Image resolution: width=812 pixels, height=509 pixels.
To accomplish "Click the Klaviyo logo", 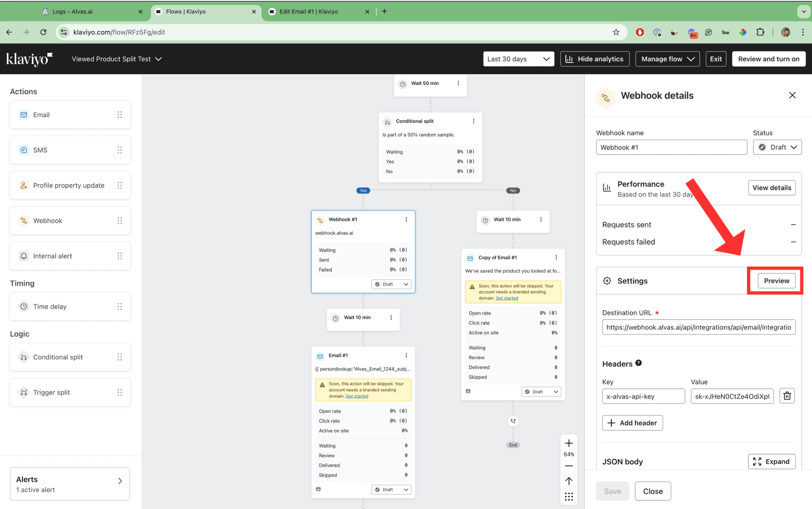I will [x=29, y=59].
